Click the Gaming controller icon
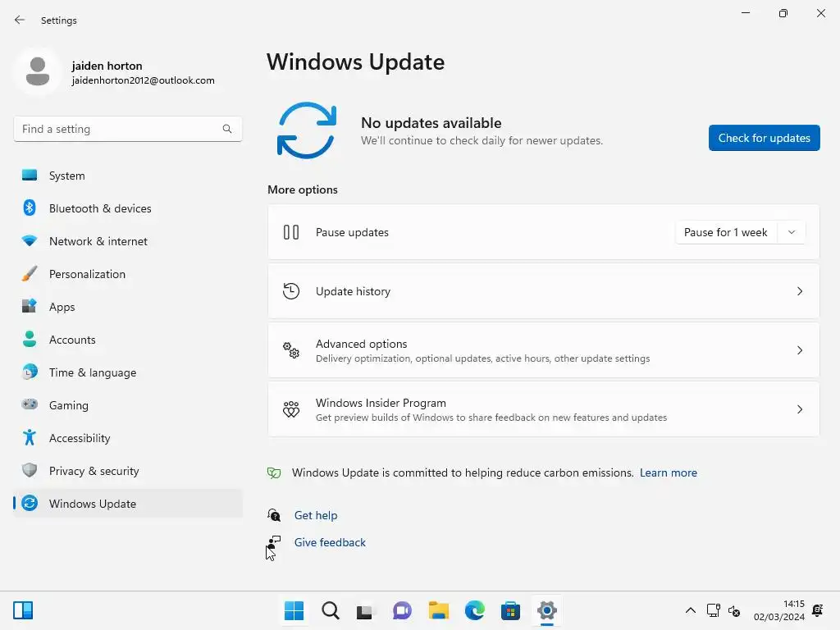 point(30,404)
